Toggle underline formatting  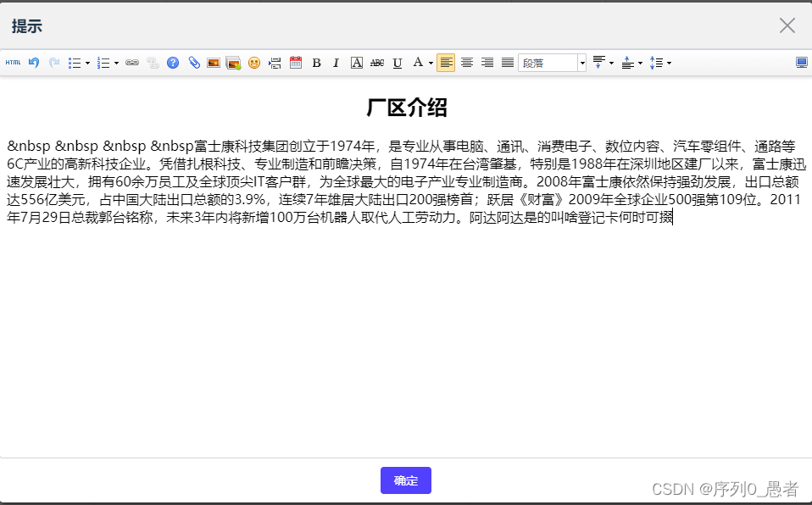396,62
